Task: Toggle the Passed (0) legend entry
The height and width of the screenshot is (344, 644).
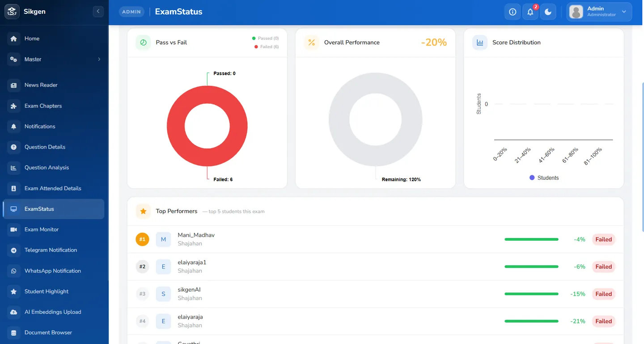Action: tap(266, 38)
